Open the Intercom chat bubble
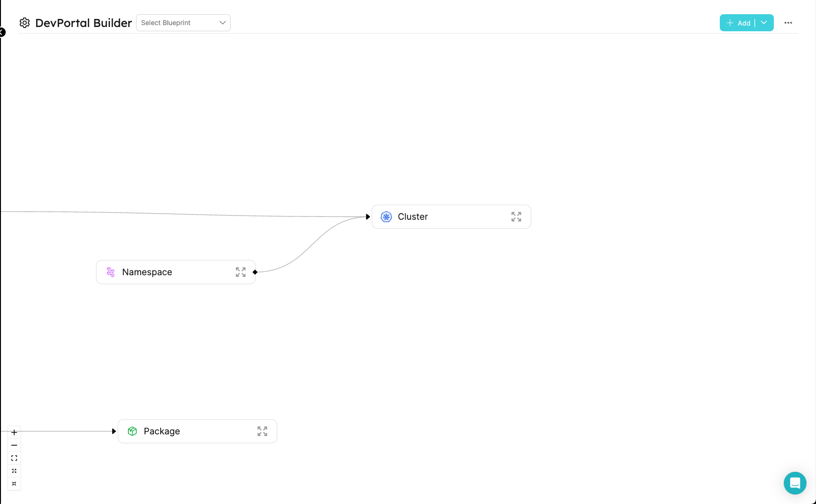 click(x=795, y=483)
